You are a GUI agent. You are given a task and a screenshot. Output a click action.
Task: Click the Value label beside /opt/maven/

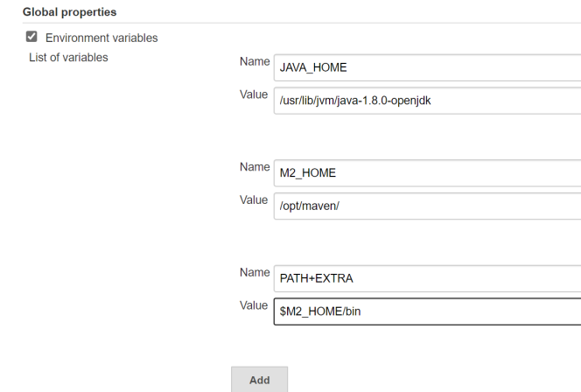254,200
